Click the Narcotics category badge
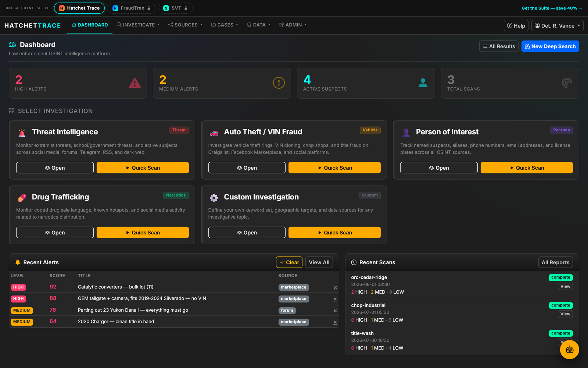 176,195
